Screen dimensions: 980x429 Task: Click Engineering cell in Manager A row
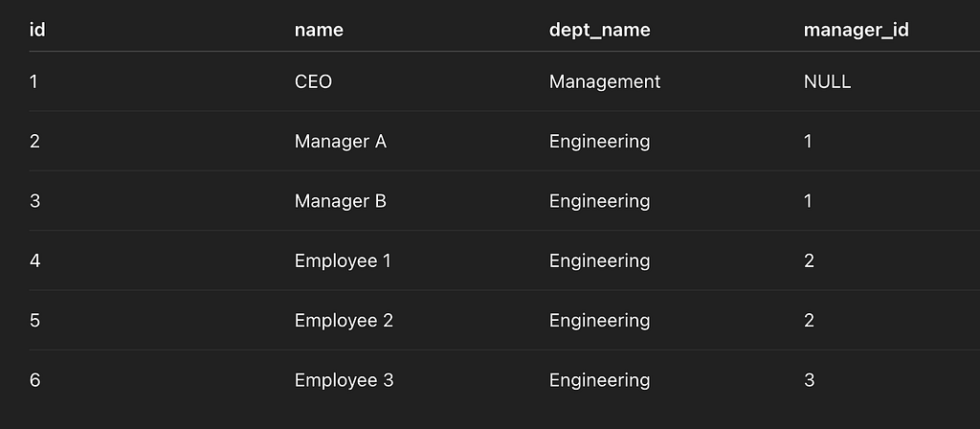[x=599, y=142]
